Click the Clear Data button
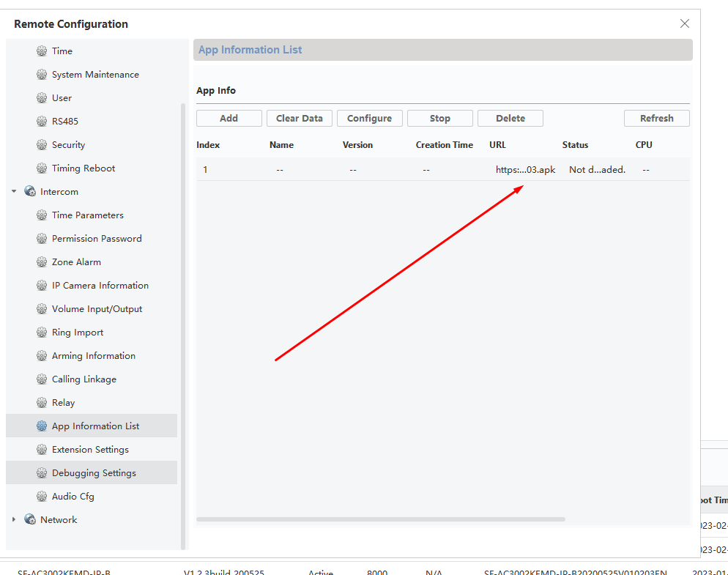This screenshot has width=728, height=575. click(300, 119)
